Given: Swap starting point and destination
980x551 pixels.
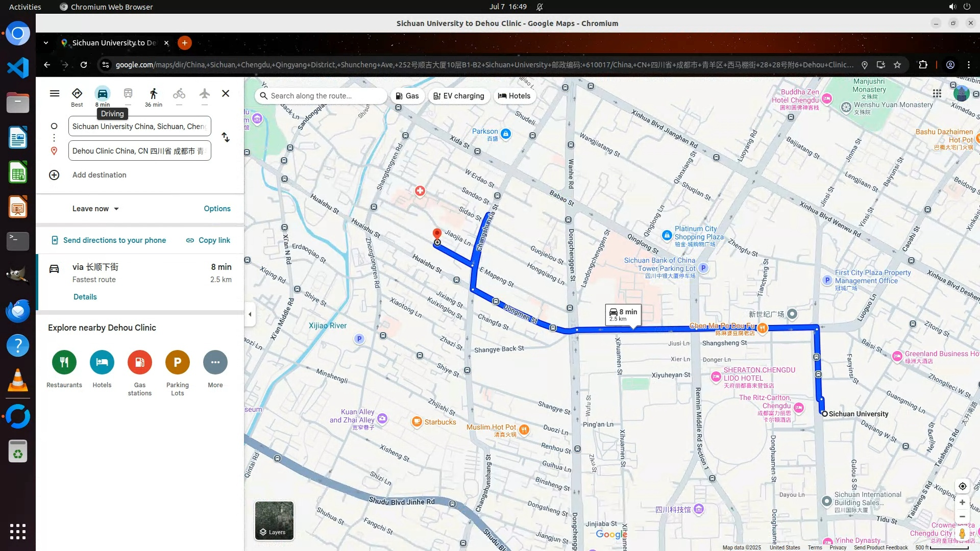Looking at the screenshot, I should pos(226,138).
